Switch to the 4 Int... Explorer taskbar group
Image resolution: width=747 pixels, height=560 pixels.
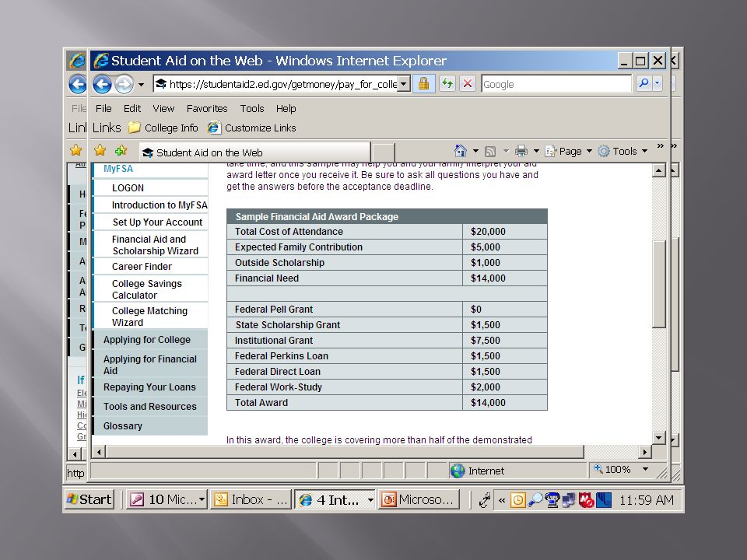click(x=335, y=499)
